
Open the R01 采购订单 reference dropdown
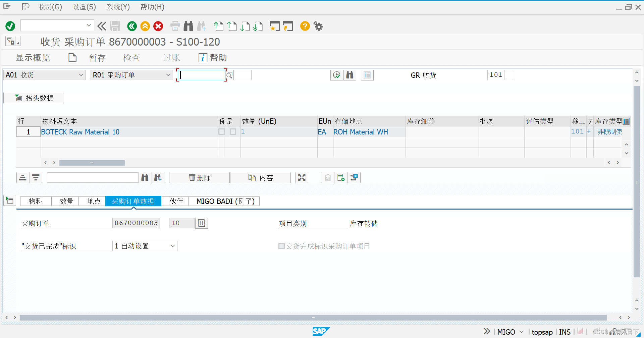[168, 75]
